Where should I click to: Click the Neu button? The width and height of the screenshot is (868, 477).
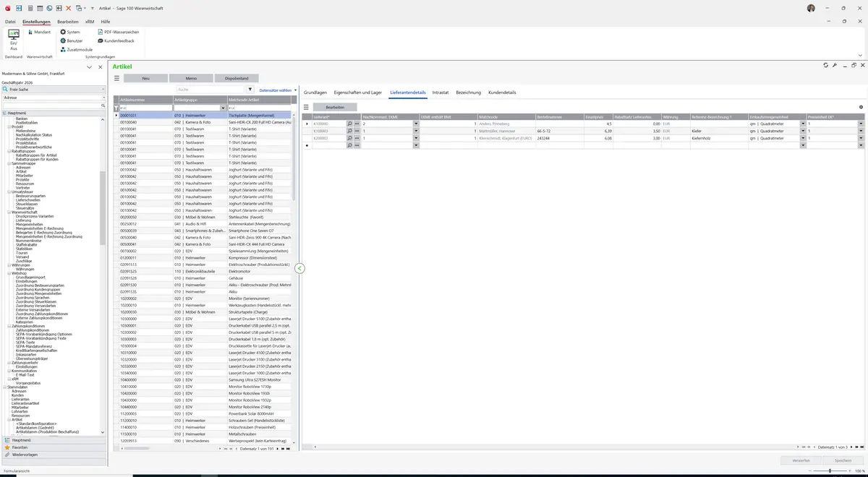145,78
